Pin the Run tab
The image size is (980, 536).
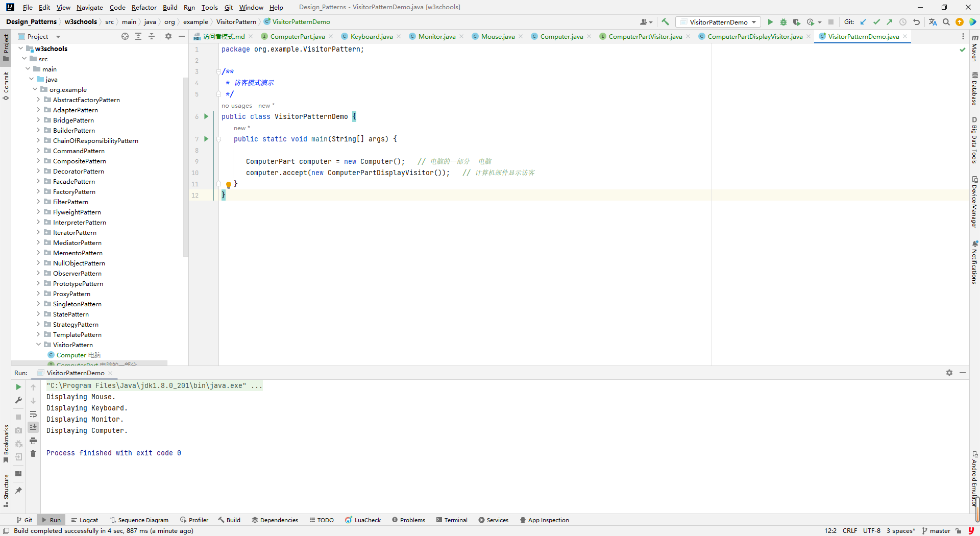pos(18,491)
